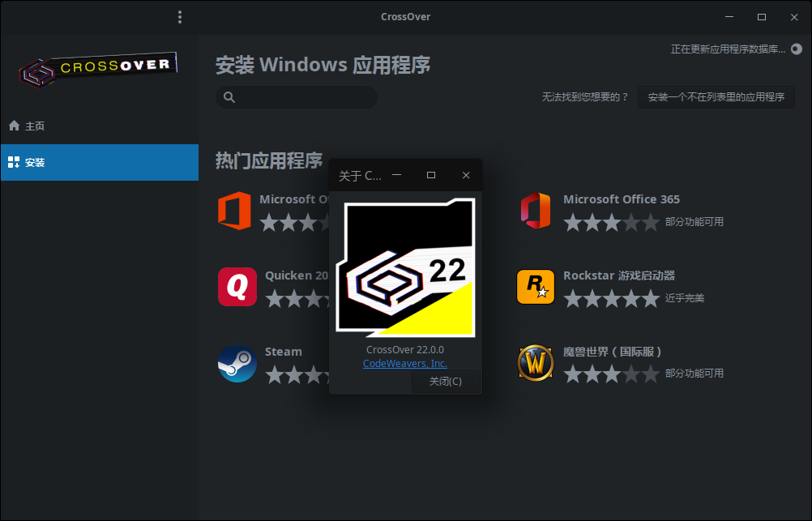Open the Steam application icon
Viewport: 812px width, 521px height.
(237, 363)
